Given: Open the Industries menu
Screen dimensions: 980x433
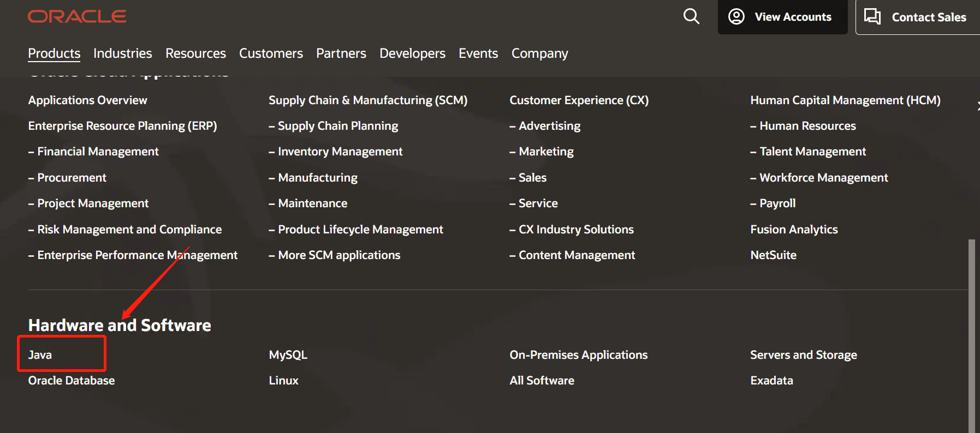Looking at the screenshot, I should [122, 53].
